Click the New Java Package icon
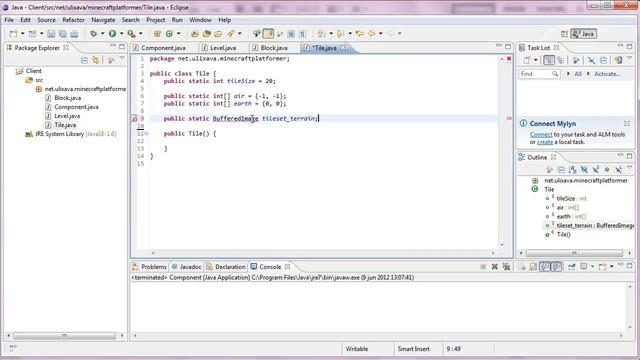 157,34
